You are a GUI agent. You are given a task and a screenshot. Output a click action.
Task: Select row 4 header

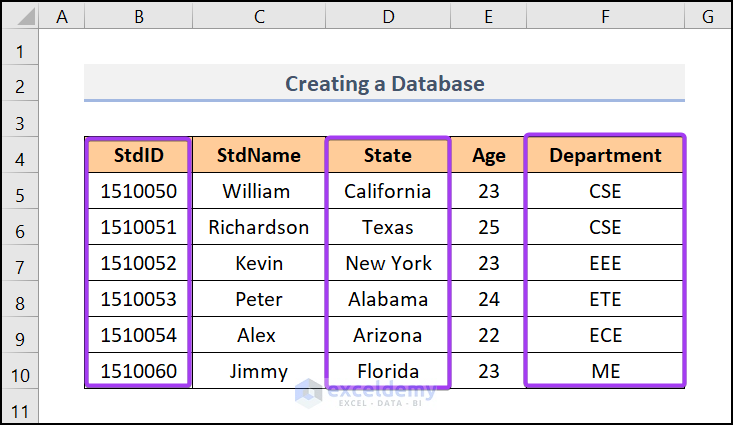tap(21, 155)
